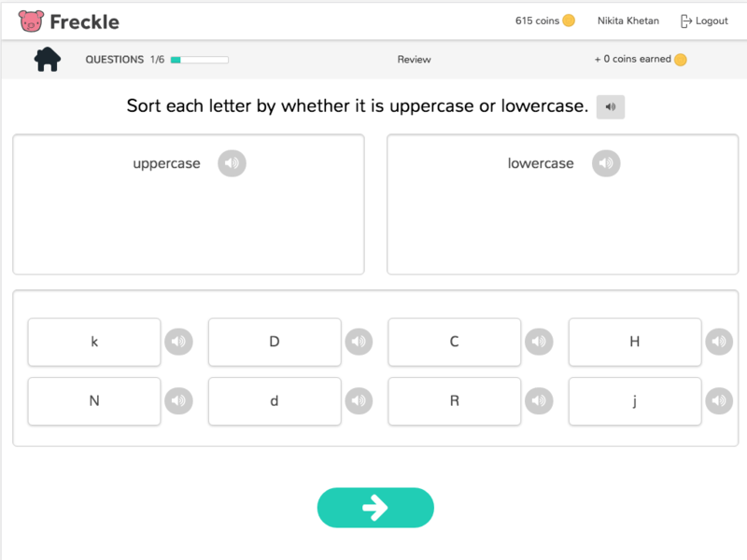Click the Freckle pig logo
Screen dimensions: 747x560
[31, 21]
